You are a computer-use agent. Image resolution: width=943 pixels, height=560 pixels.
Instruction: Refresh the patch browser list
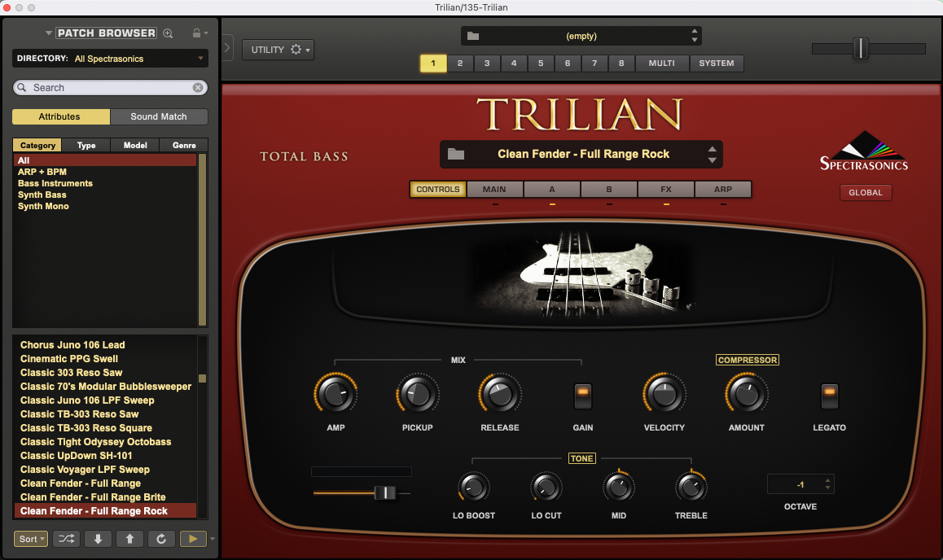click(x=161, y=539)
